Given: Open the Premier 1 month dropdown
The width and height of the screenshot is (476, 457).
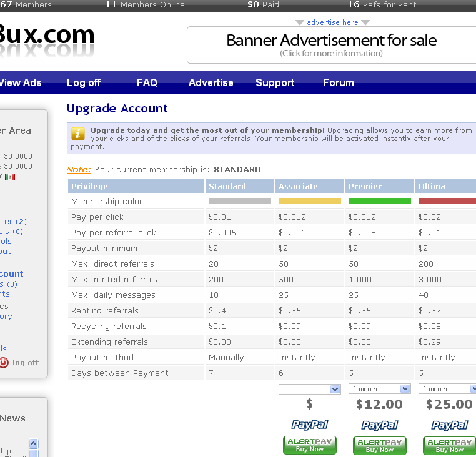Looking at the screenshot, I should click(x=379, y=389).
